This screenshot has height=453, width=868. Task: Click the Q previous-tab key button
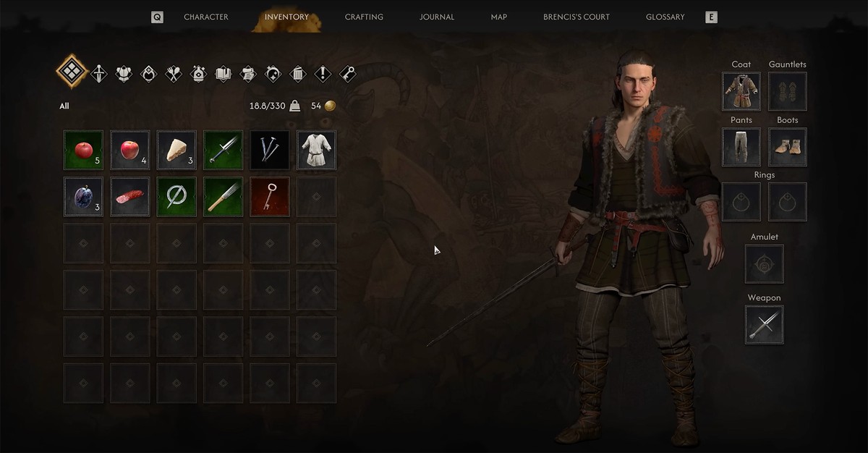[x=157, y=17]
